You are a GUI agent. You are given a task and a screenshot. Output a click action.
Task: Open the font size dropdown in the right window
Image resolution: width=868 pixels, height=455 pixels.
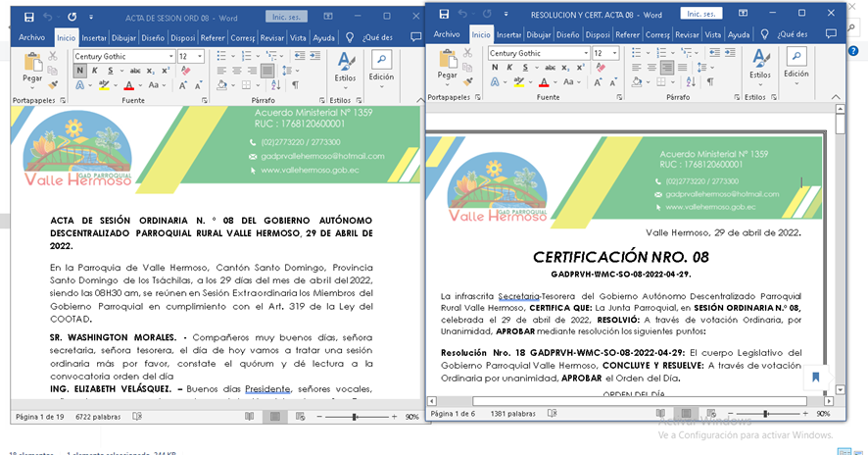[614, 53]
